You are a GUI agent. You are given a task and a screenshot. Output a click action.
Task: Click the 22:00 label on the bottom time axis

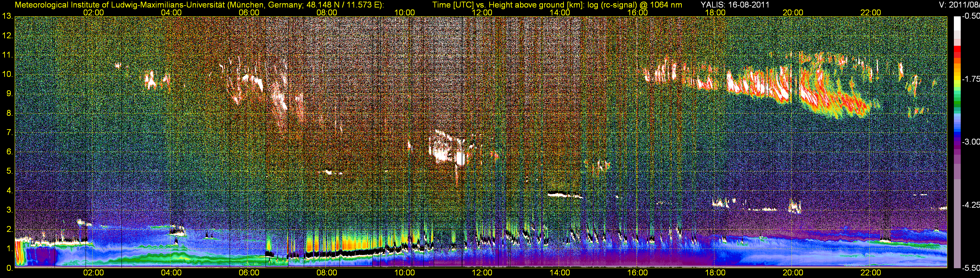tap(871, 273)
